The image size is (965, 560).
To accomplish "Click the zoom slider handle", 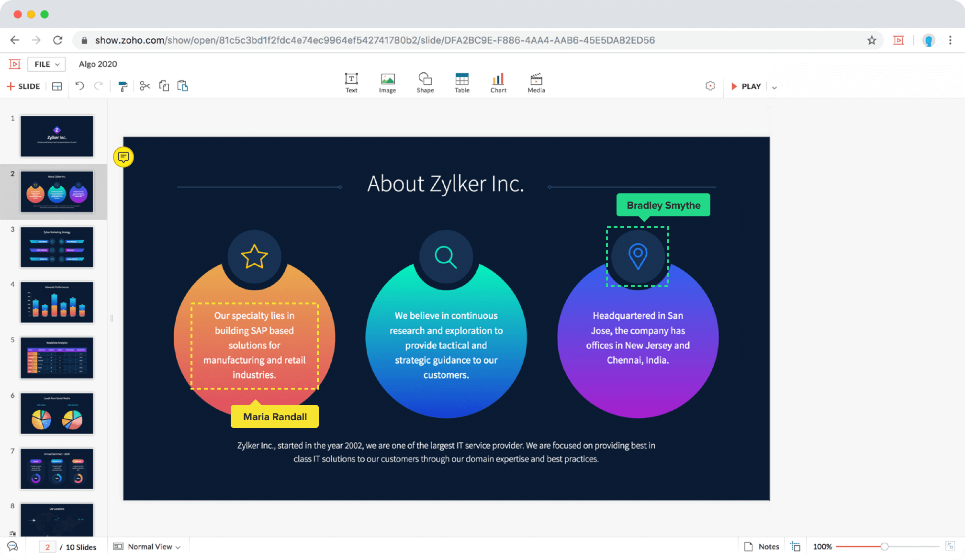I will tap(884, 547).
